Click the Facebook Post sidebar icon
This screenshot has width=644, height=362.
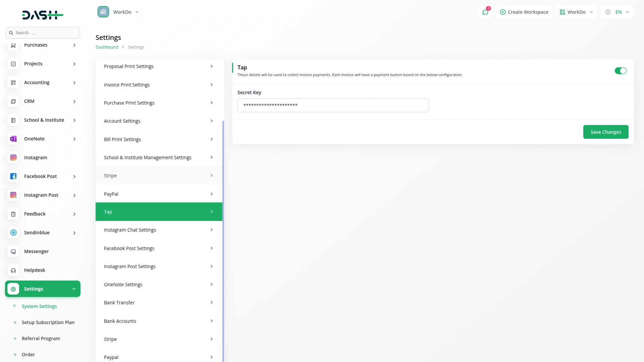(13, 176)
